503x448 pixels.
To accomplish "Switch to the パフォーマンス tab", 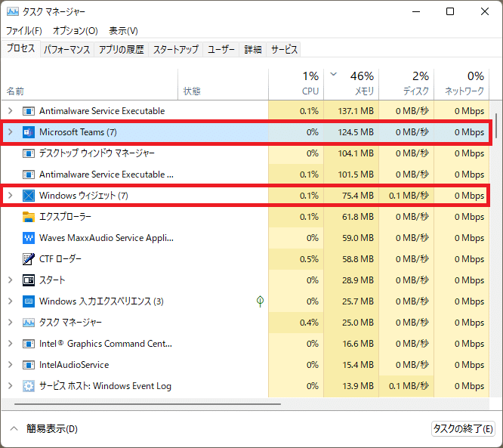I will click(x=67, y=49).
